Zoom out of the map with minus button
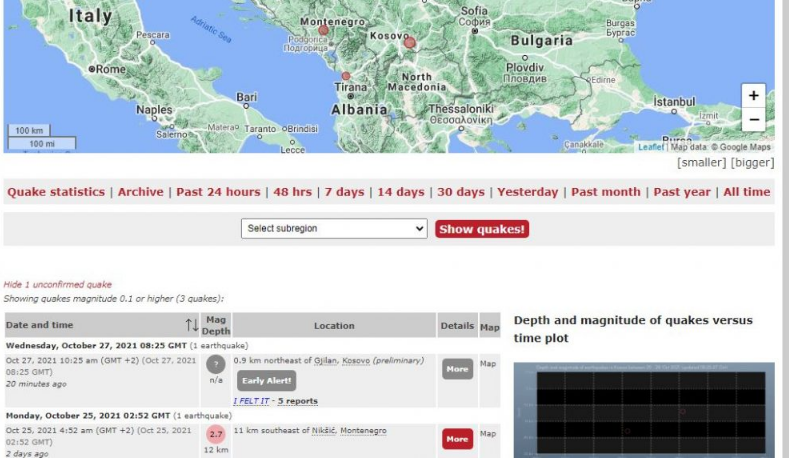Image resolution: width=789 pixels, height=458 pixels. pos(754,120)
